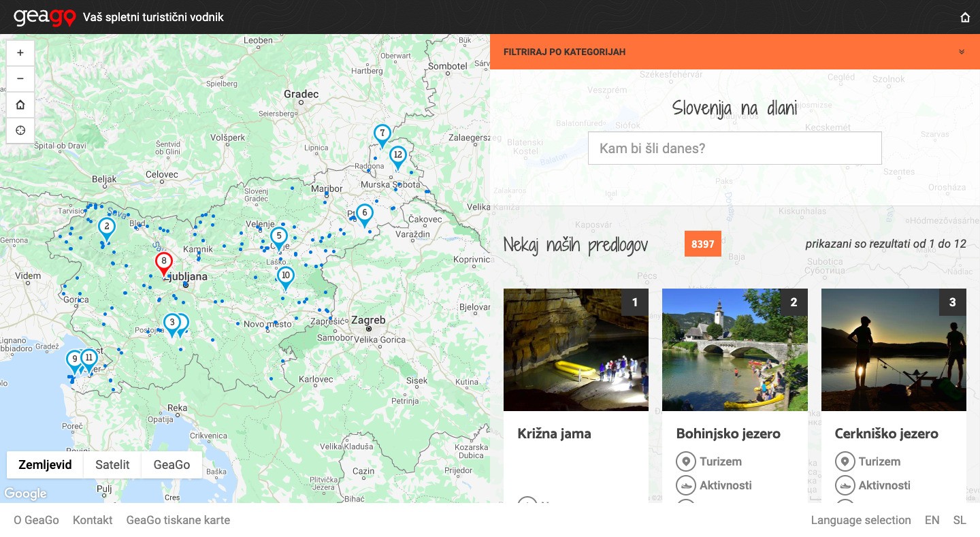Open the Bohinjsko jezero photo
980x537 pixels.
[x=734, y=350]
